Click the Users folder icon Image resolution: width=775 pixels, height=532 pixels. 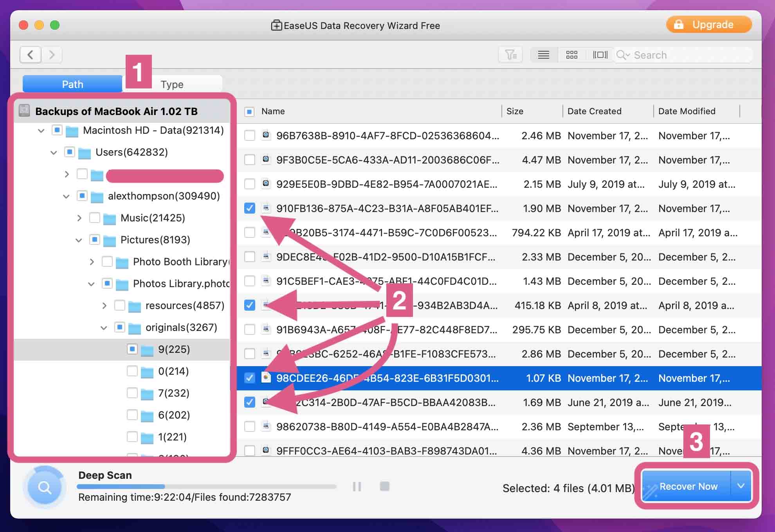85,153
